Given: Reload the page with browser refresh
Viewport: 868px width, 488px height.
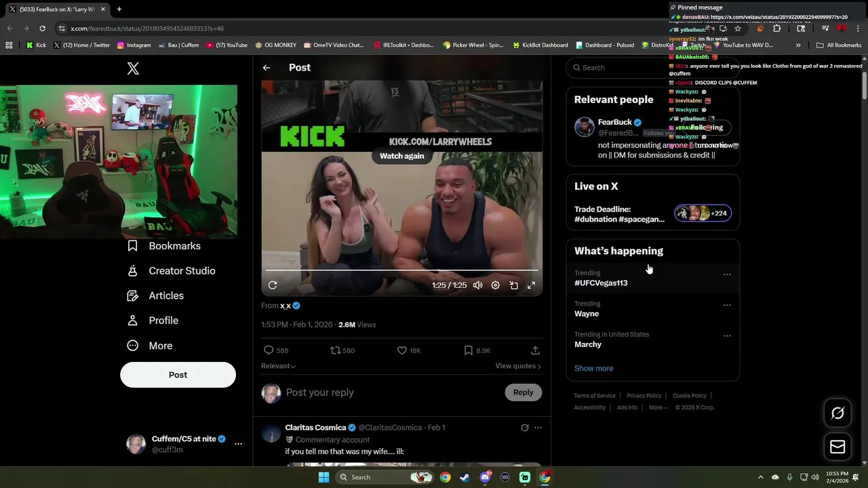Looking at the screenshot, I should 42,28.
